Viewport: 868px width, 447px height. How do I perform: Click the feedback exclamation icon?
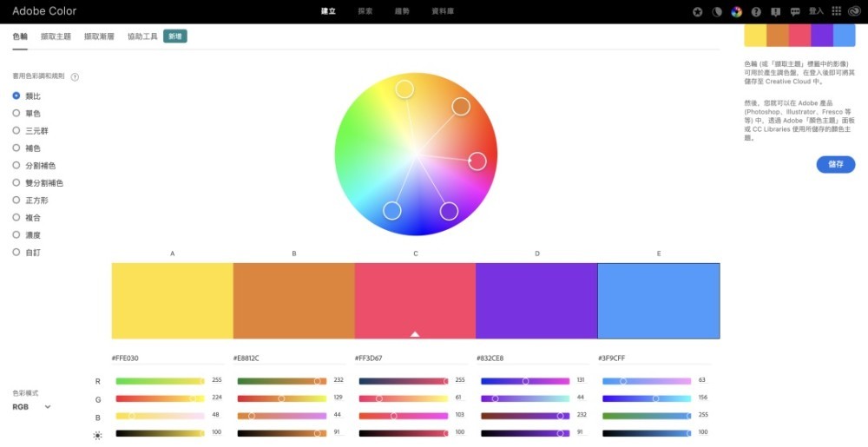pos(775,11)
